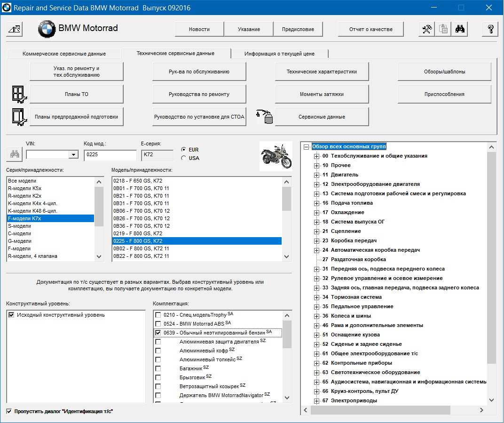Open Технические характеристики
The width and height of the screenshot is (504, 423).
(322, 72)
